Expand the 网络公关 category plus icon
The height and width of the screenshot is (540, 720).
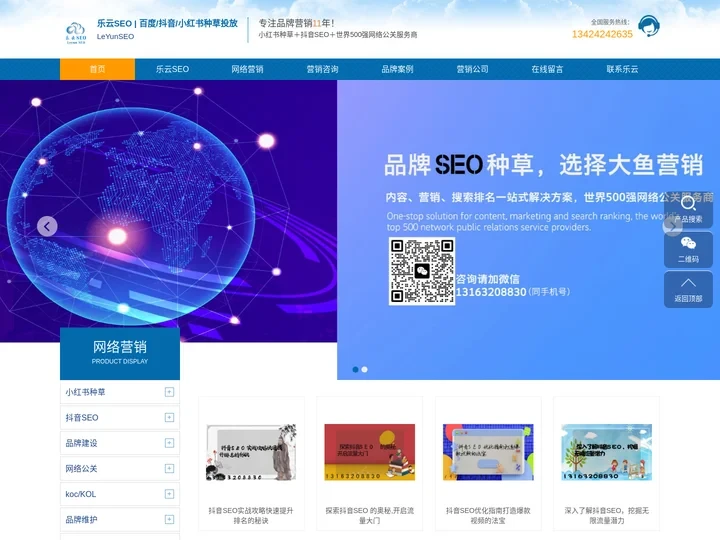coord(169,468)
